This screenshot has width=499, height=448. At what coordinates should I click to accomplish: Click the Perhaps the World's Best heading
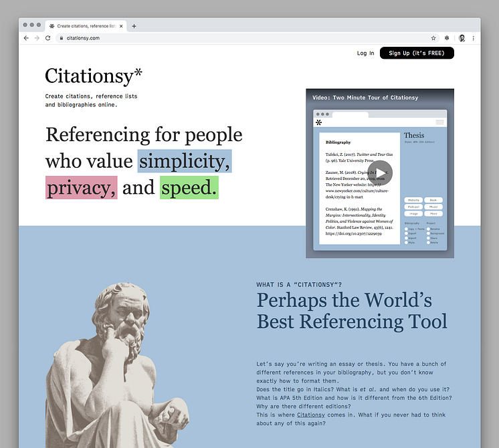click(352, 311)
